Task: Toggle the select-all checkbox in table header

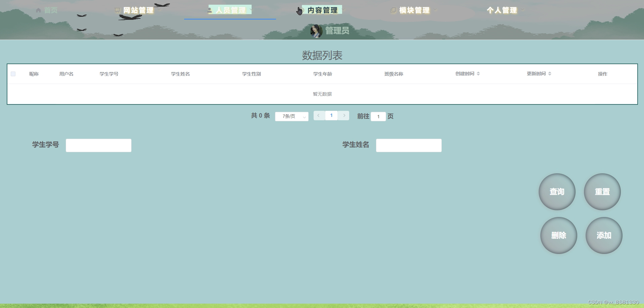Action: click(13, 74)
